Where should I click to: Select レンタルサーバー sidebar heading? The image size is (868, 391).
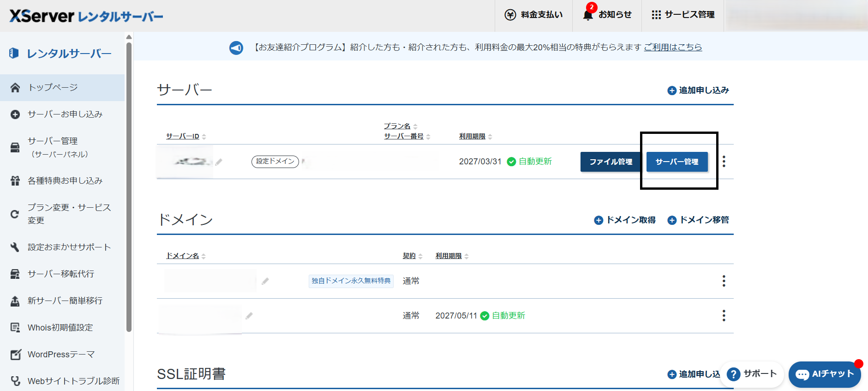60,54
